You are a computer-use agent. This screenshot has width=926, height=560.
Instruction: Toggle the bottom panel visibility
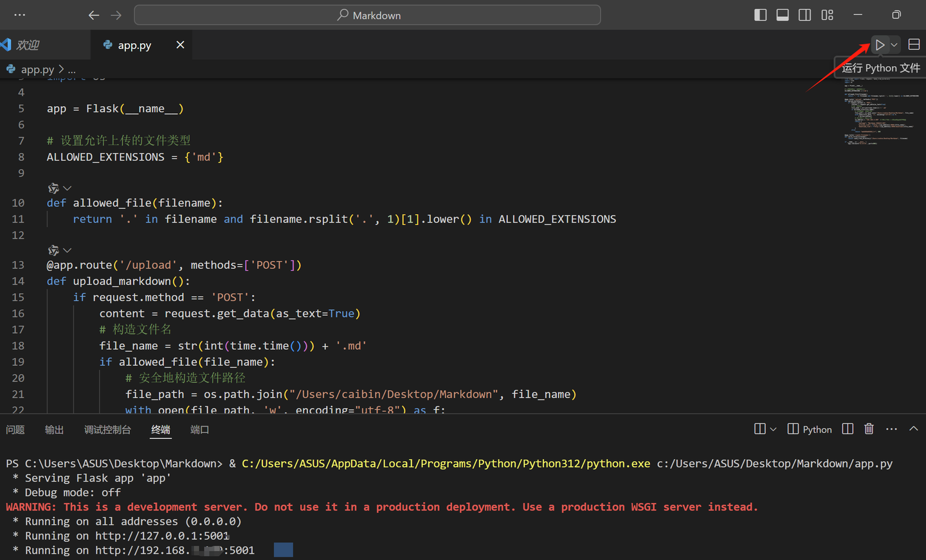tap(783, 15)
